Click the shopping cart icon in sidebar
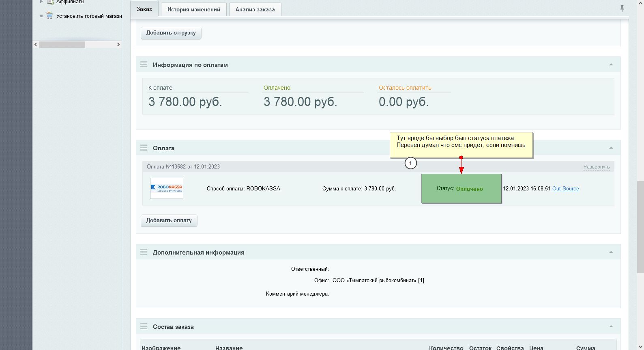The width and height of the screenshot is (644, 350). coord(49,16)
